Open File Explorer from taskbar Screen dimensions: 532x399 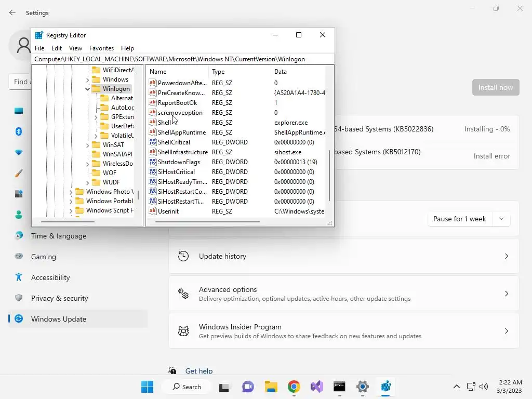271,387
